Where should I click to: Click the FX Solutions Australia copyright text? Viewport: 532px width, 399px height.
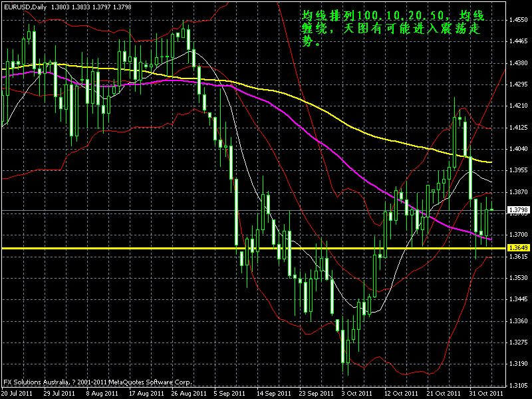[x=98, y=382]
